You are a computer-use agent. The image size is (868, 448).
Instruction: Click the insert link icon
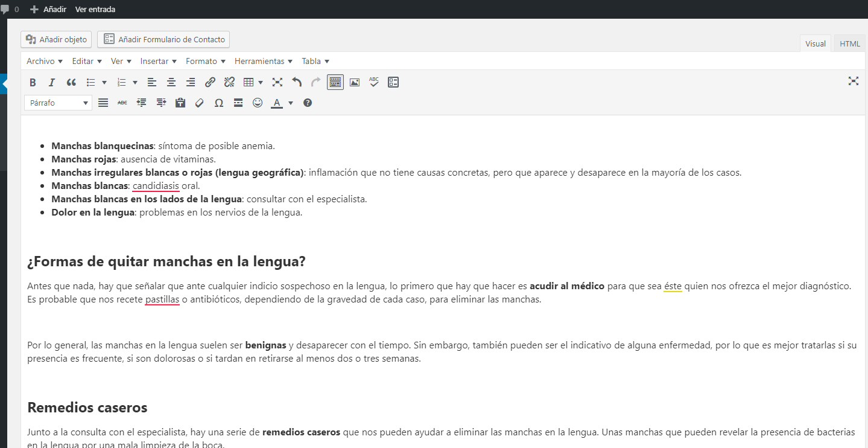(210, 82)
